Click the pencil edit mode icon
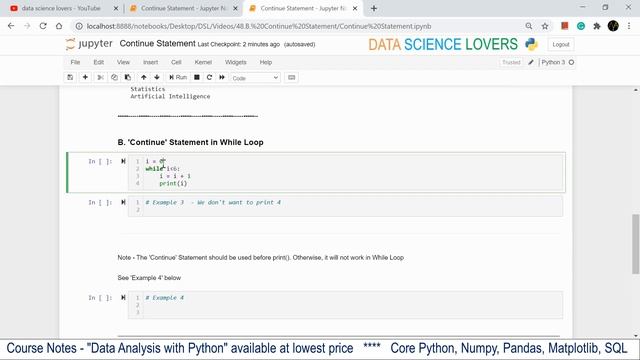The width and height of the screenshot is (640, 360). click(x=531, y=62)
